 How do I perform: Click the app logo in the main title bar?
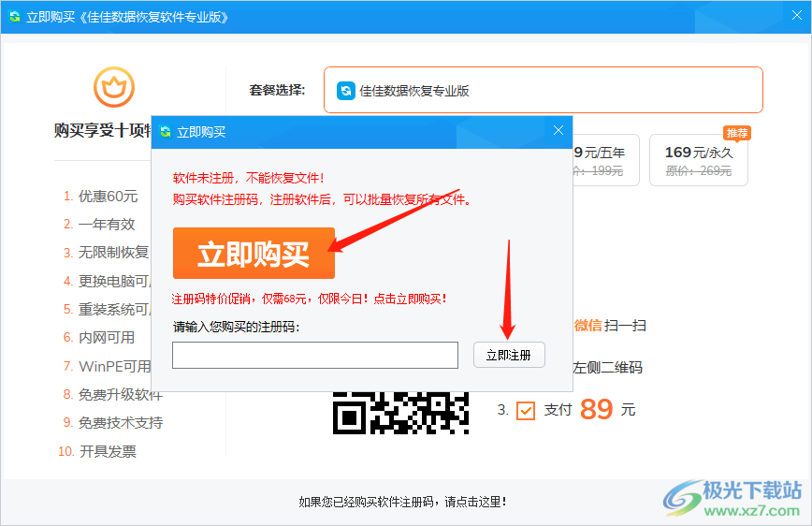[15, 17]
